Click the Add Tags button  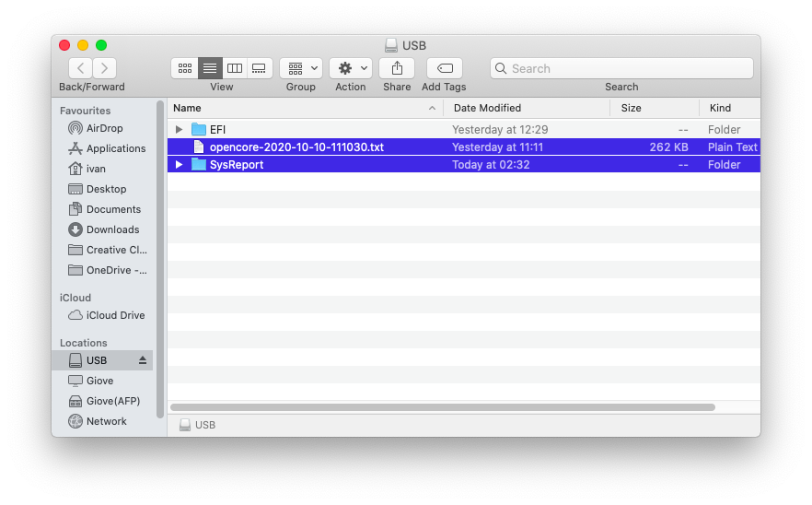pyautogui.click(x=445, y=68)
